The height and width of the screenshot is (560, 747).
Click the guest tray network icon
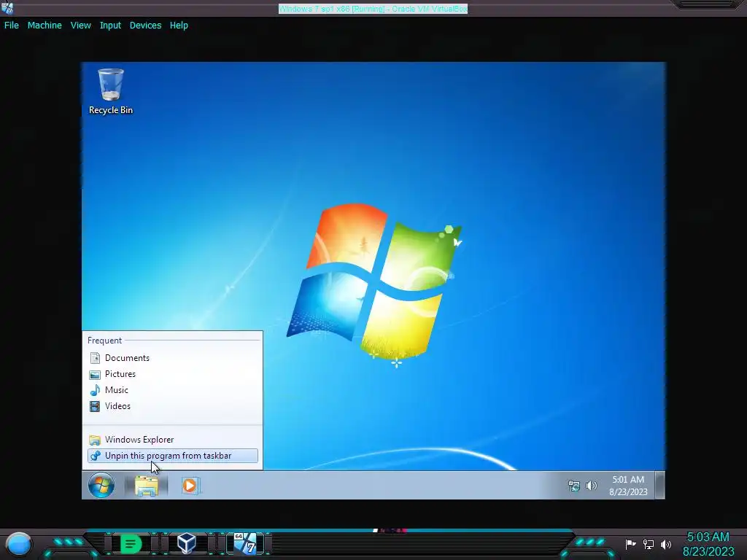574,486
